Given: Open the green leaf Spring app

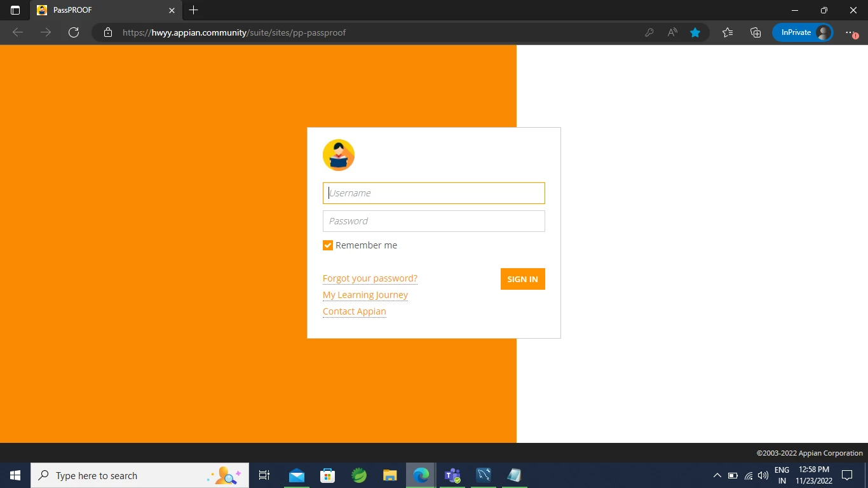Looking at the screenshot, I should [x=359, y=475].
